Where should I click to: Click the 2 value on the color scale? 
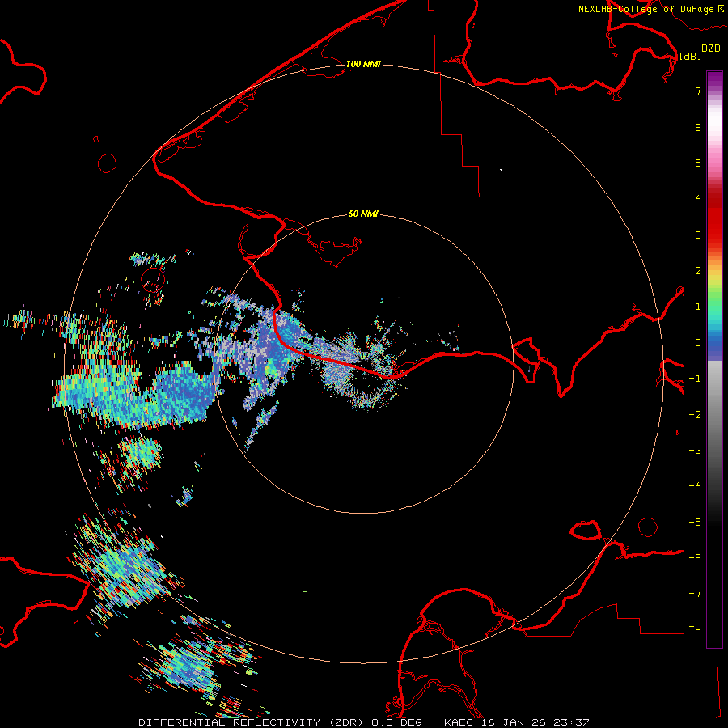[698, 271]
